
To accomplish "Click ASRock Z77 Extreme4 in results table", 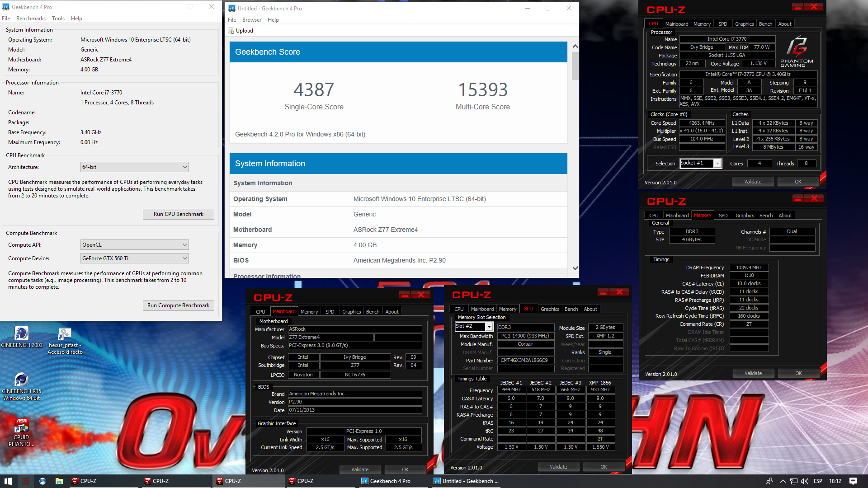I will click(385, 230).
